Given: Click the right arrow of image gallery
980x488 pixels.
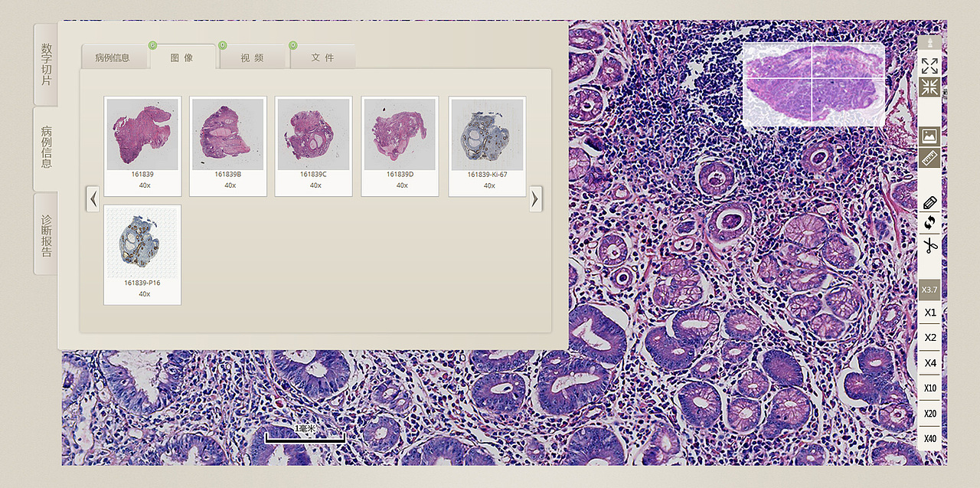Looking at the screenshot, I should click(536, 199).
